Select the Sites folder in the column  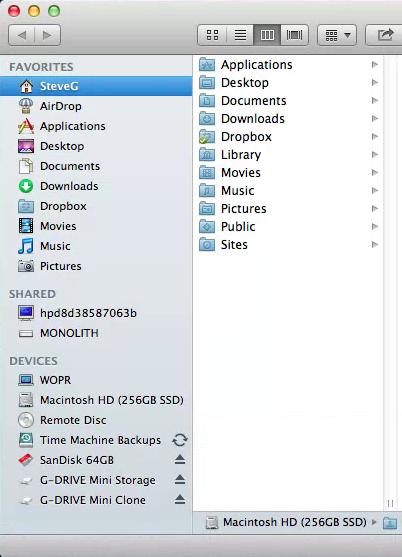[x=288, y=245]
